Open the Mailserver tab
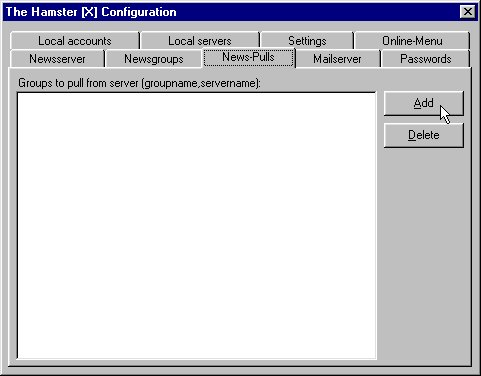This screenshot has height=376, width=481. click(337, 59)
